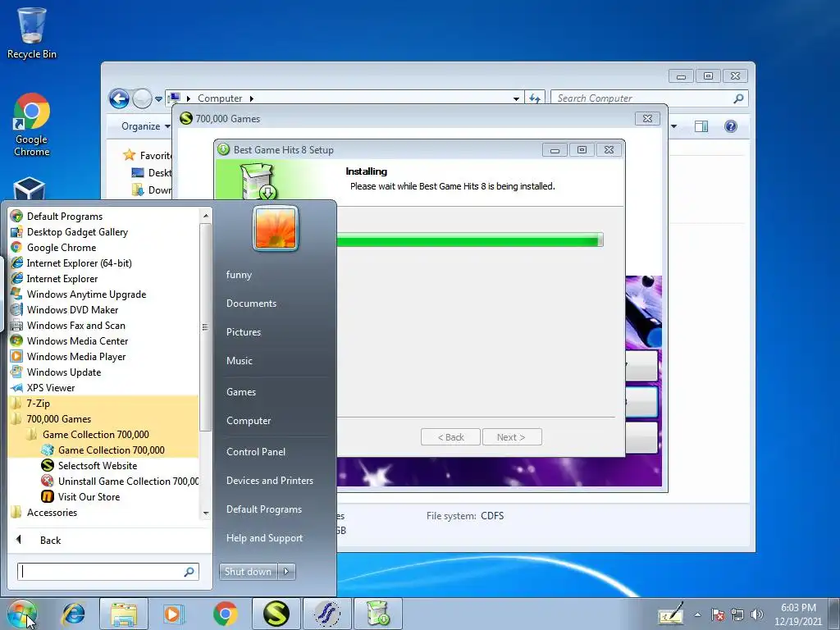Screen dimensions: 840x630
Task: Click the Forward arrow in Computer window
Action: coord(142,98)
